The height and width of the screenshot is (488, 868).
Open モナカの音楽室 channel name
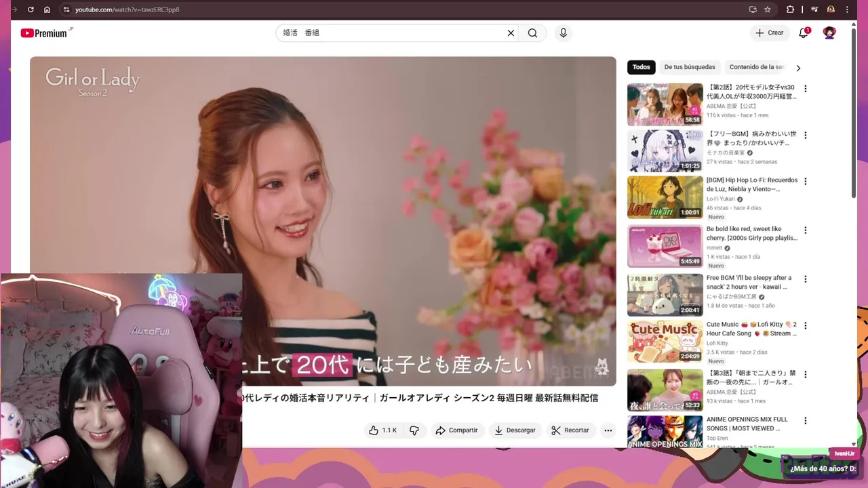point(726,153)
